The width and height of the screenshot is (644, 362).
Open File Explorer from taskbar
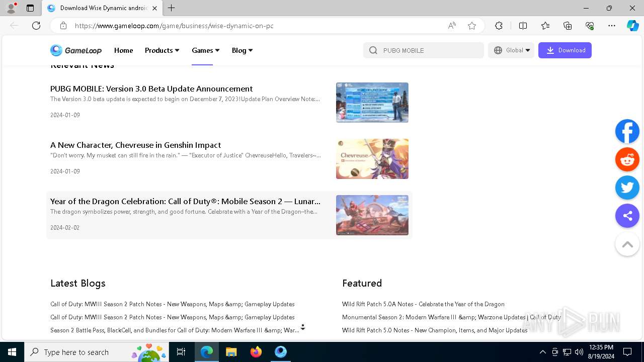point(231,352)
